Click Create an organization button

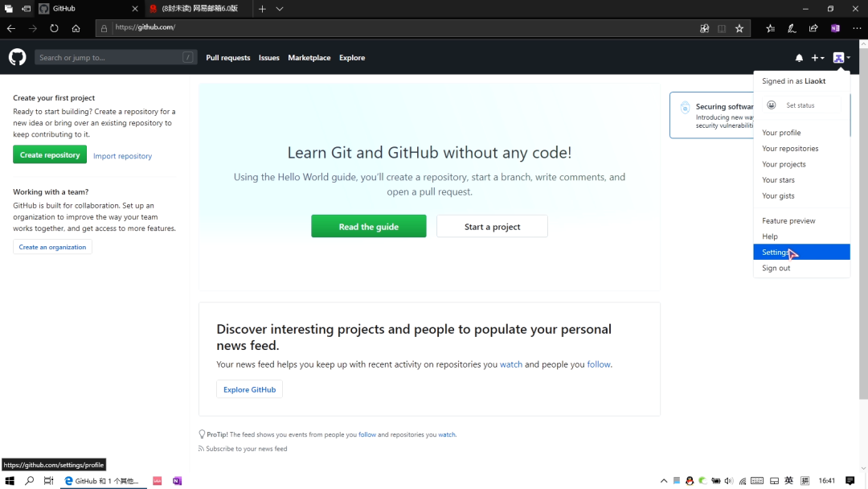(x=52, y=247)
